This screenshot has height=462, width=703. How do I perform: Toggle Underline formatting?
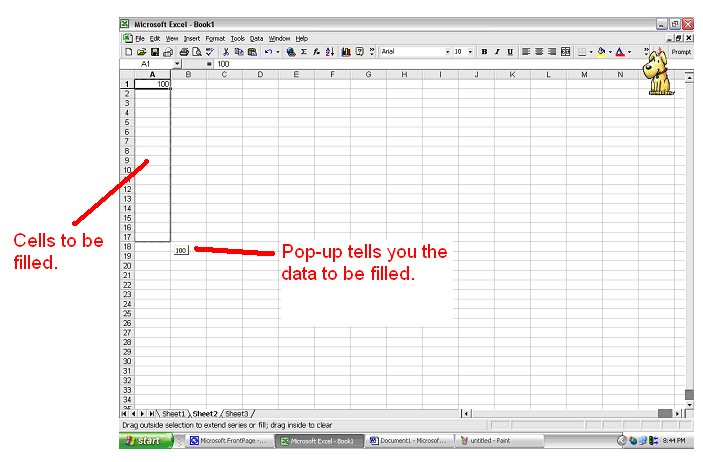click(x=510, y=52)
